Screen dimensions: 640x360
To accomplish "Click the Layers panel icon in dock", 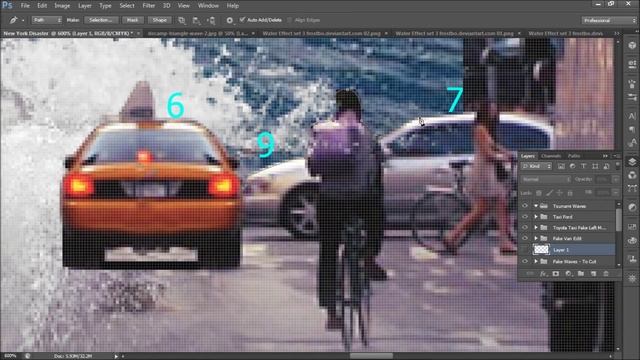I will pos(632,162).
